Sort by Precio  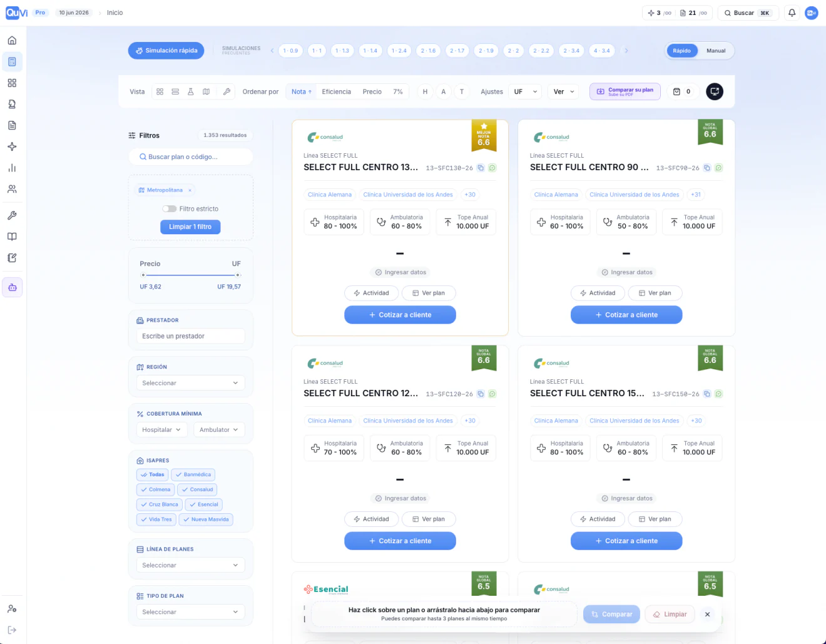click(372, 92)
